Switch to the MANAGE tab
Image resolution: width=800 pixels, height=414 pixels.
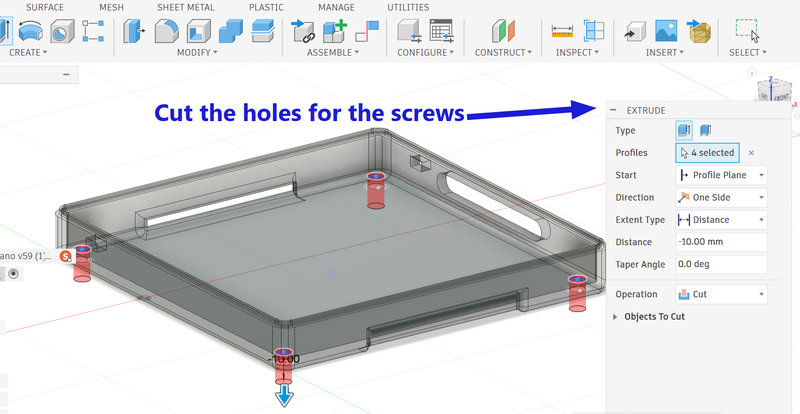point(336,7)
